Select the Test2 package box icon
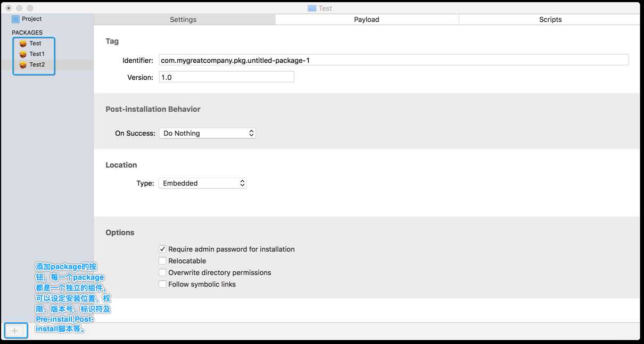The width and height of the screenshot is (644, 344). point(23,65)
